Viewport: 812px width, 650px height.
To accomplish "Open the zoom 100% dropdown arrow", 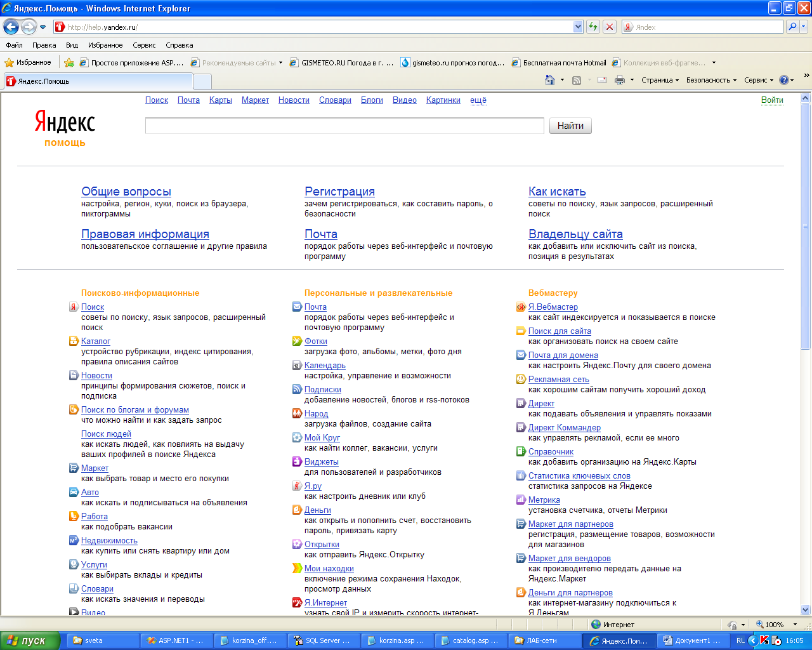I will [795, 625].
